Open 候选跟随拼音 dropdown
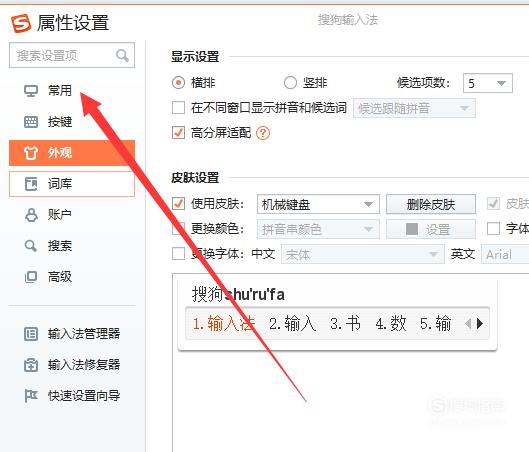Screen dimensions: 529x452 [x=414, y=108]
